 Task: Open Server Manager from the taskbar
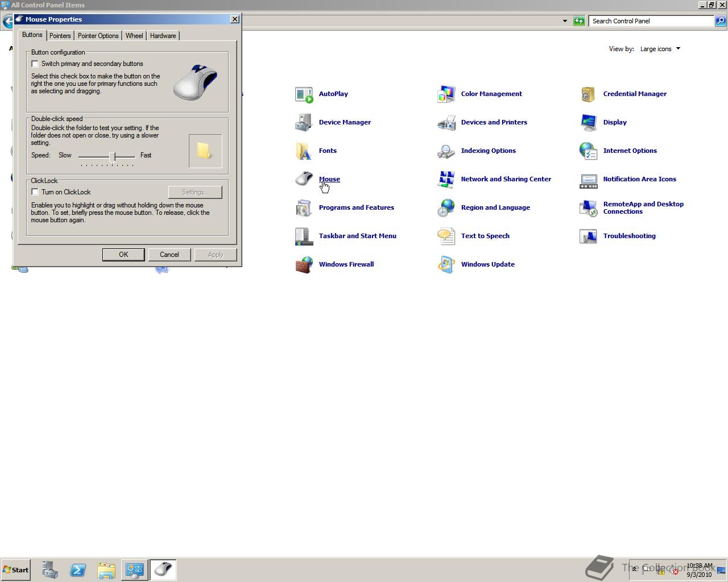pyautogui.click(x=49, y=570)
